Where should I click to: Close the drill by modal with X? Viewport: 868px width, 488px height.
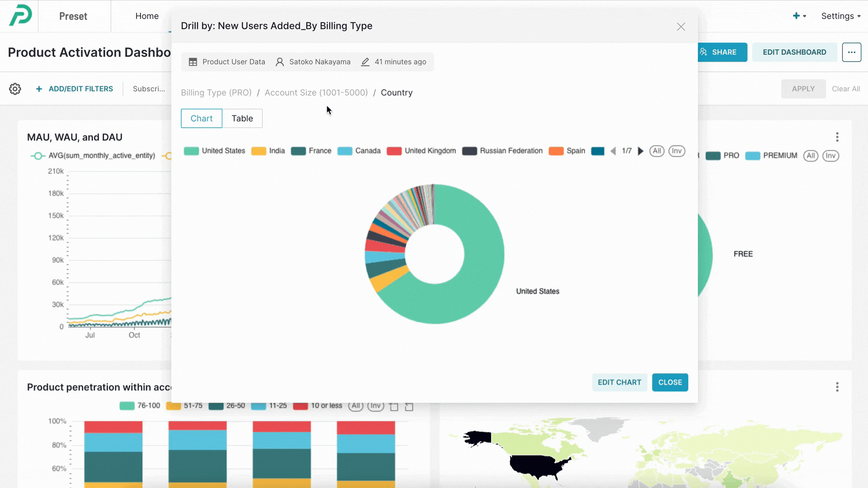[x=681, y=27]
